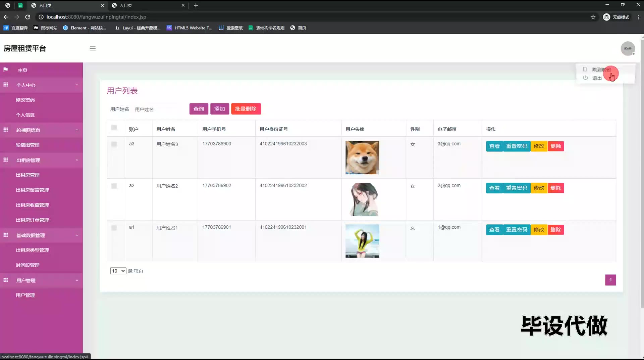Screen dimensions: 644x360
Task: View site information icon in address bar
Action: pos(41,17)
